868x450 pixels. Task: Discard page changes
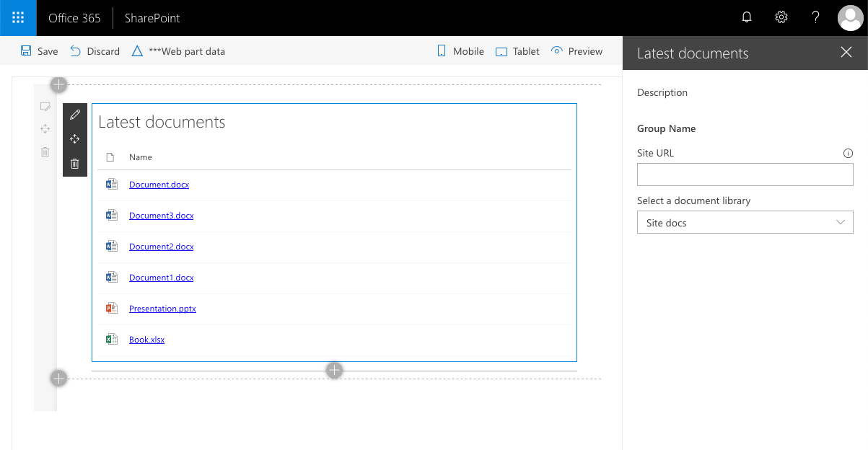95,51
